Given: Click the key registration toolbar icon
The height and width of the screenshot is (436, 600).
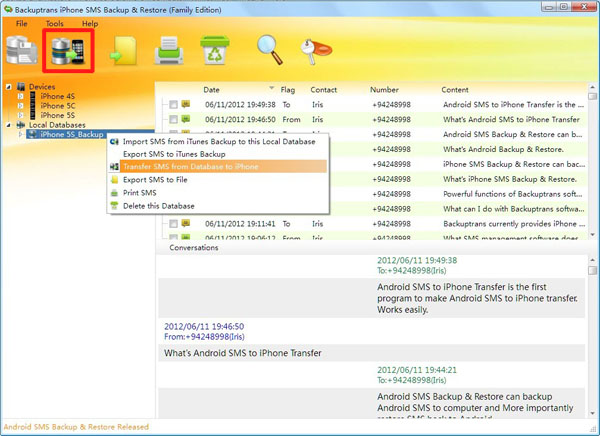Looking at the screenshot, I should pos(316,51).
